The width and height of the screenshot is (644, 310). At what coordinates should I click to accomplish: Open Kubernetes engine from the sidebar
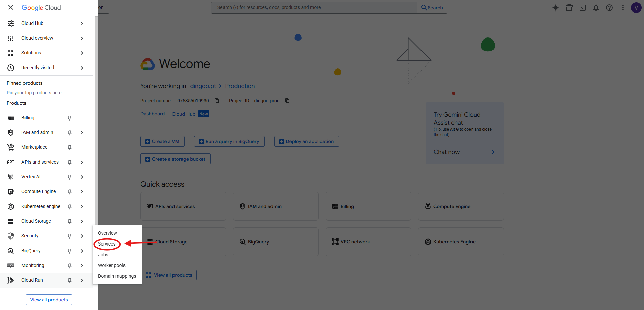tap(41, 206)
